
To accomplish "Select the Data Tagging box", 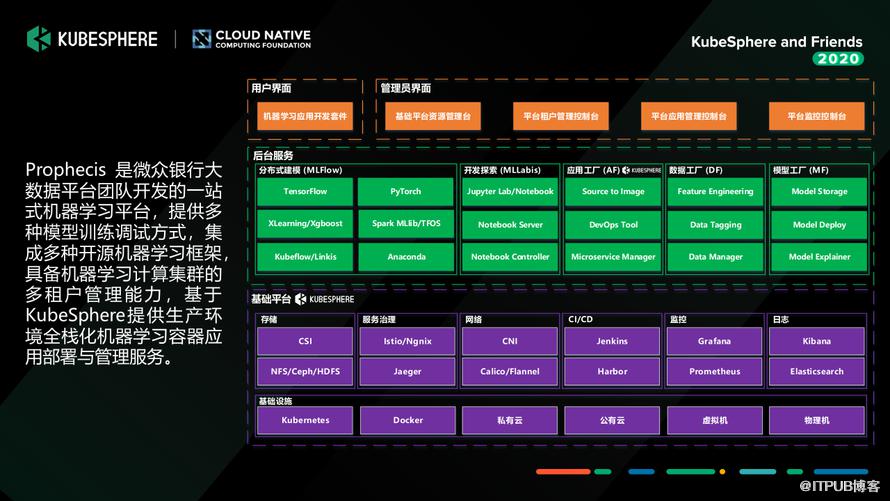I will (x=715, y=225).
